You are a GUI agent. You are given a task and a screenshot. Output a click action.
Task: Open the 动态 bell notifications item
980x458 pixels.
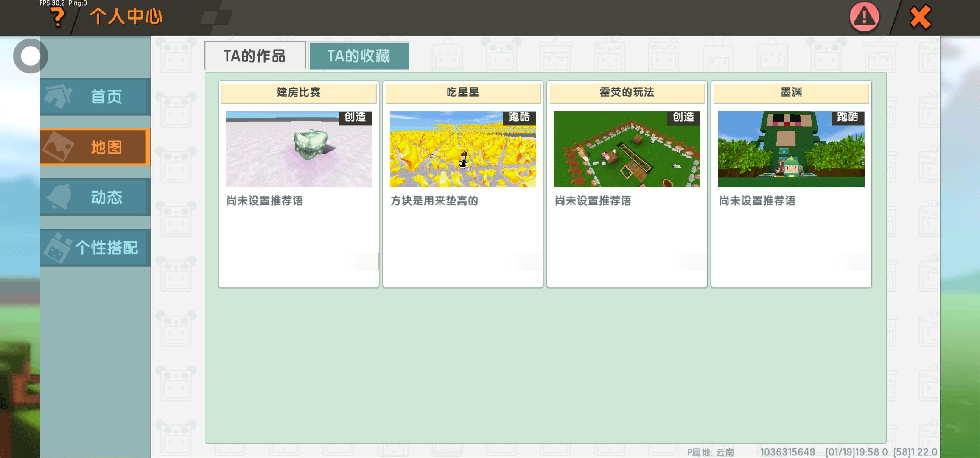95,197
